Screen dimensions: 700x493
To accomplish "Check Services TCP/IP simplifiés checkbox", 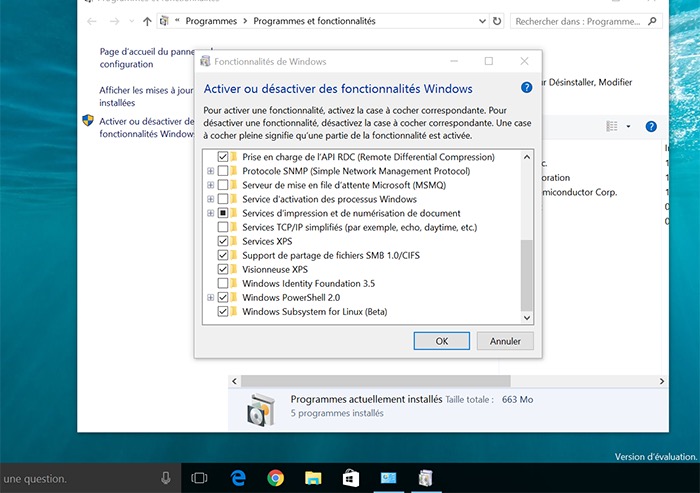I will coord(223,227).
